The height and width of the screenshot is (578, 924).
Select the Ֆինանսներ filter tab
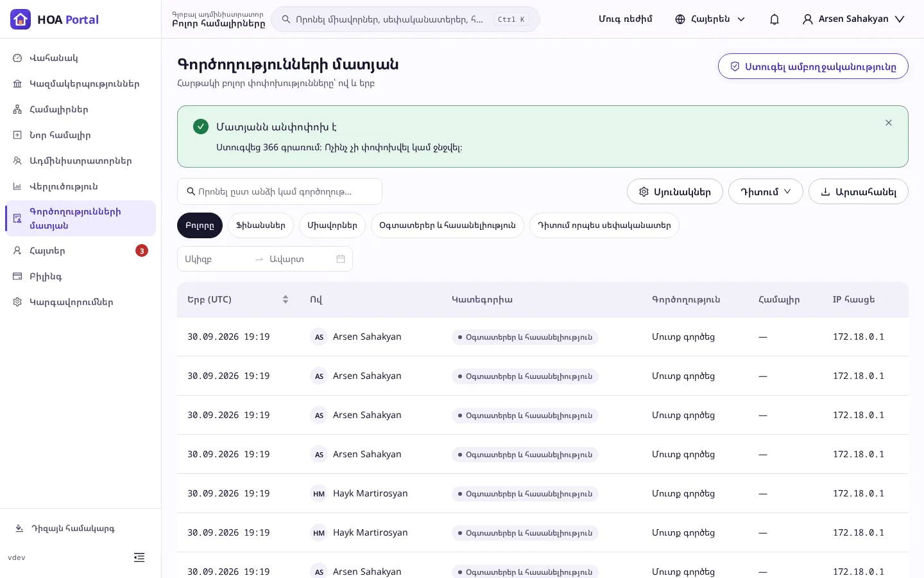pyautogui.click(x=261, y=225)
